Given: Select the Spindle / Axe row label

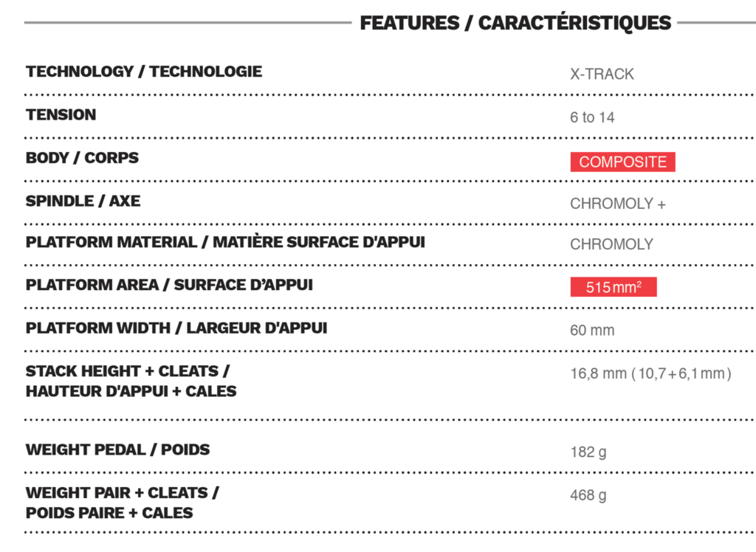Looking at the screenshot, I should [83, 201].
